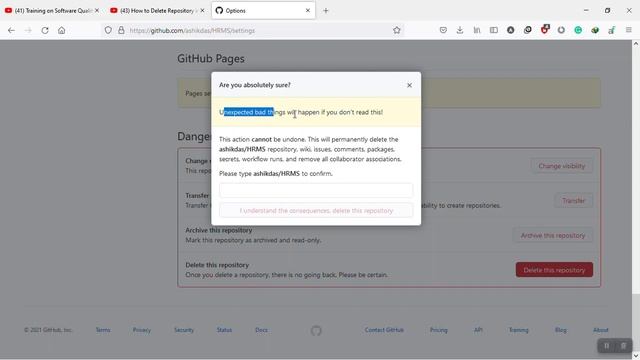Viewport: 640px width, 360px height.
Task: Close the 'Training on Software' YouTube tab
Action: click(97, 11)
